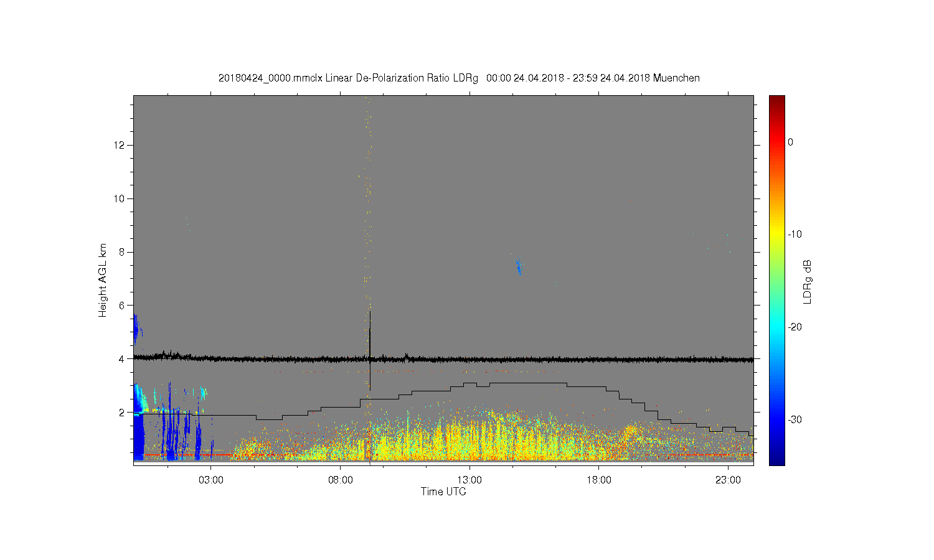Viewport: 934px width, 560px height.
Task: Click the 18:00 time tick label
Action: click(599, 480)
